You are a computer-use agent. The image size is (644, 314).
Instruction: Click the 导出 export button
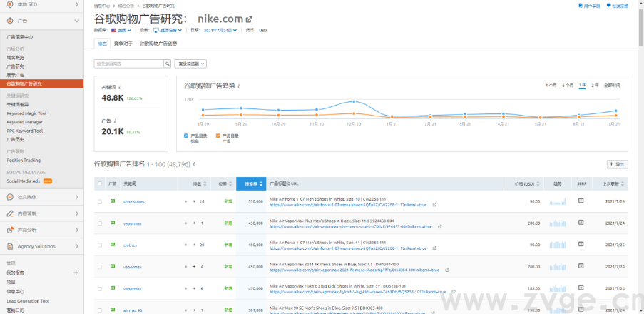617,164
